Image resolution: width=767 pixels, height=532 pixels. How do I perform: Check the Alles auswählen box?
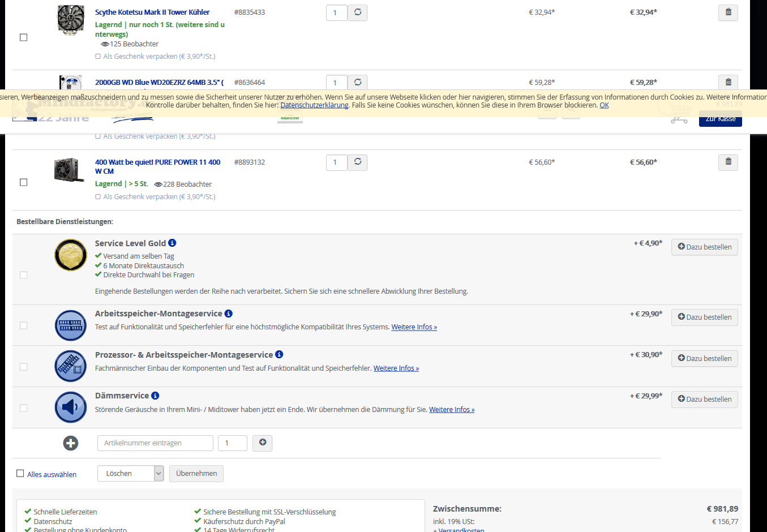point(20,473)
